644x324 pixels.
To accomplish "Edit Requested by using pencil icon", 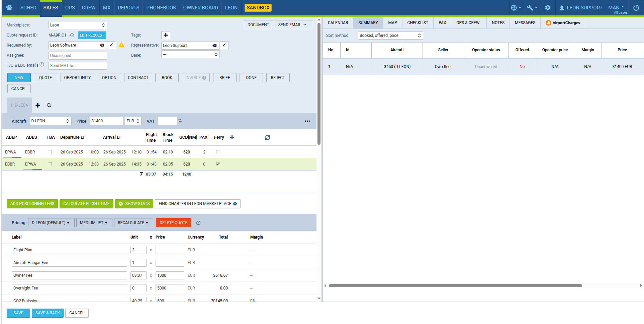I will coord(112,45).
